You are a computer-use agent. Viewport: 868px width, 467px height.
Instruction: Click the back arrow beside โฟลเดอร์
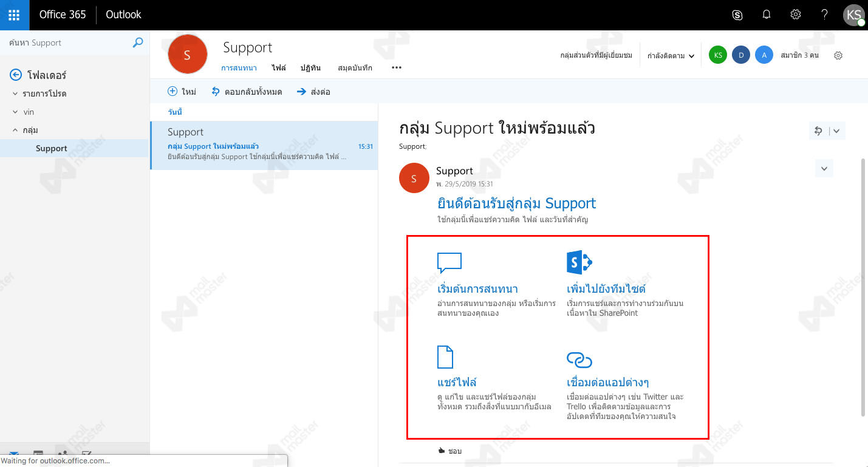coord(16,75)
